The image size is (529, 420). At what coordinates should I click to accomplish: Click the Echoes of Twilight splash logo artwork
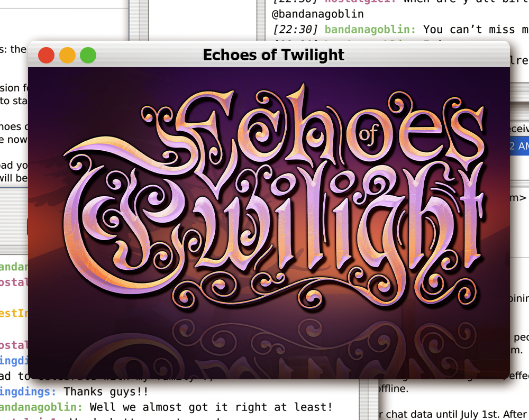point(274,196)
